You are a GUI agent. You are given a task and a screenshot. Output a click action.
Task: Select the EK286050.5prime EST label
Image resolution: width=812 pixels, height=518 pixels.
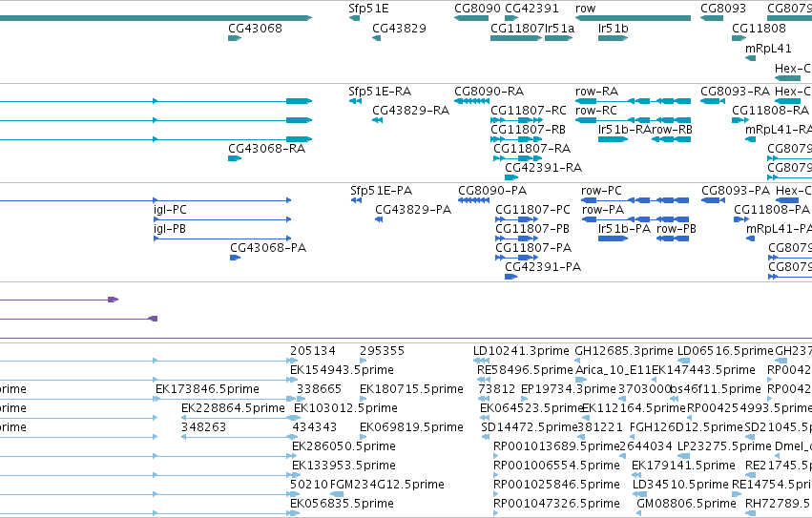(344, 446)
